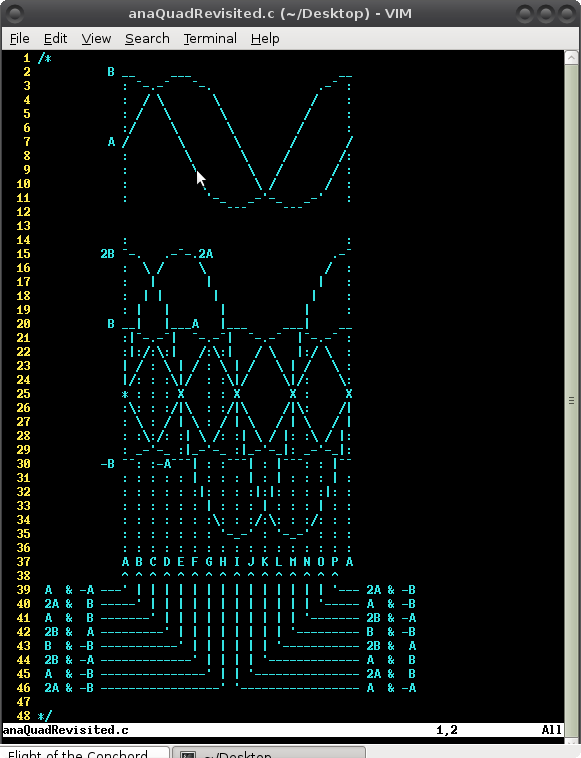Click '2A & -B' at start of line 46
This screenshot has width=581, height=758.
coord(69,688)
